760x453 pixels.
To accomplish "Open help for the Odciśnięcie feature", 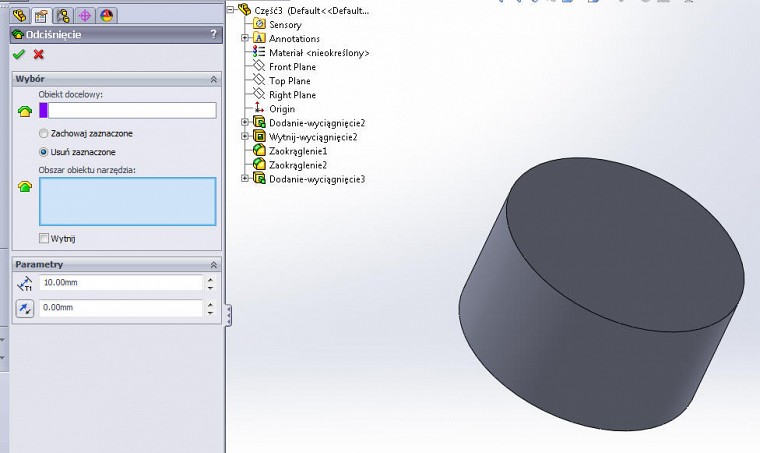I will [x=214, y=34].
